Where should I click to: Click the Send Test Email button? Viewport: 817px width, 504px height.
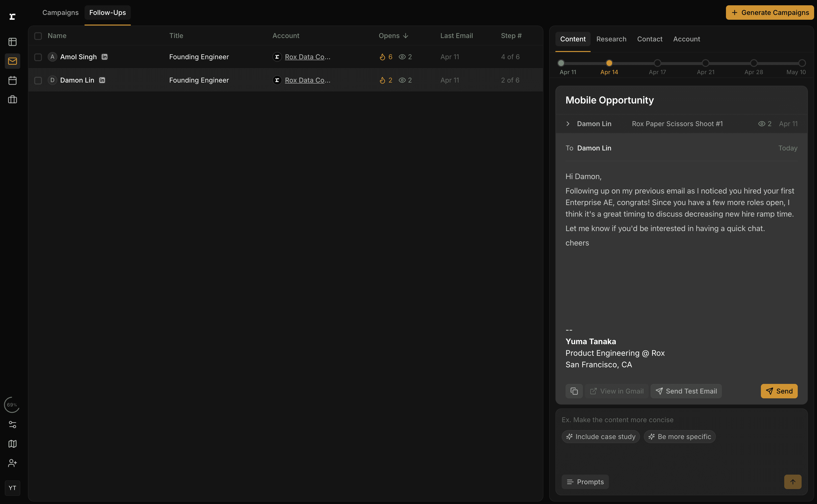pyautogui.click(x=686, y=391)
